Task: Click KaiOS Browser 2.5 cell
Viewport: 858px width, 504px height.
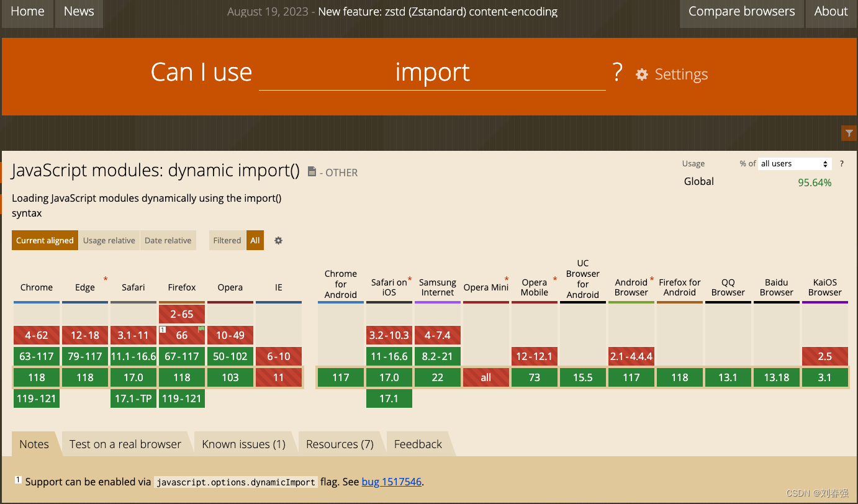Action: coord(825,356)
